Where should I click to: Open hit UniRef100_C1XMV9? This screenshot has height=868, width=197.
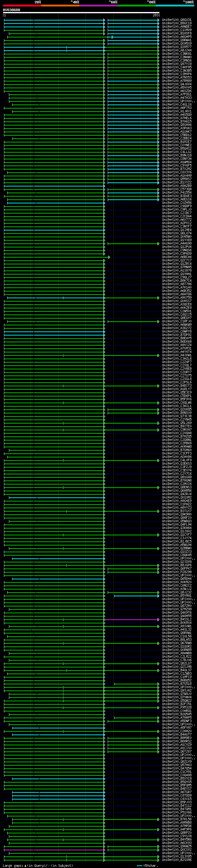pos(176,30)
